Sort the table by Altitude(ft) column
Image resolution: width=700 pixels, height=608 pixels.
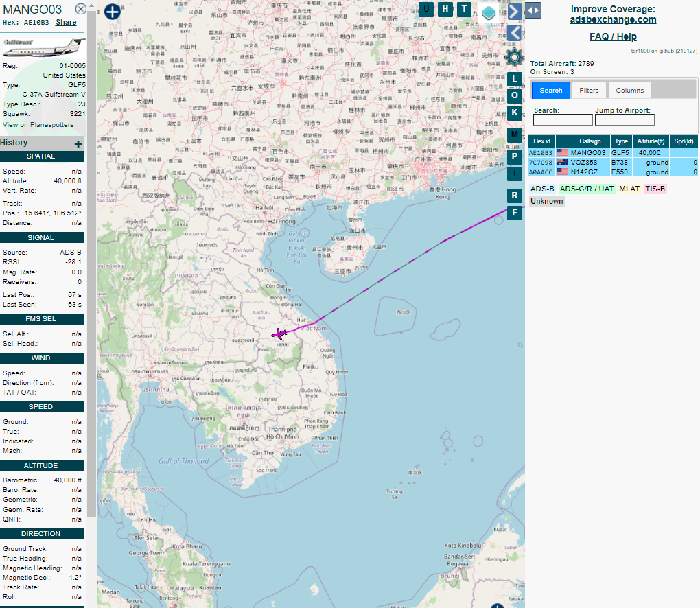click(651, 141)
